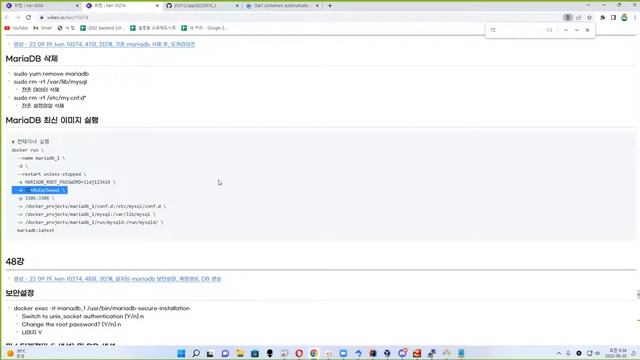Viewport: 640px width, 360px height.
Task: Click the address bar URL
Action: [x=67, y=18]
